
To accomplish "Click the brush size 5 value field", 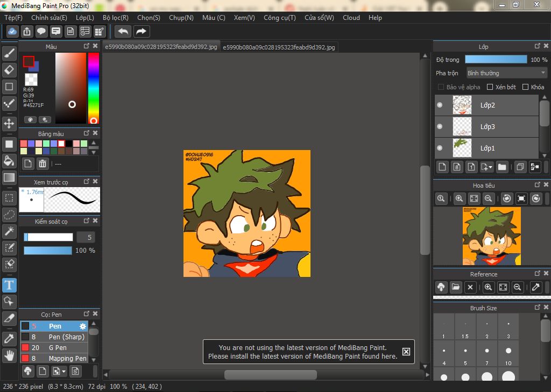I will pyautogui.click(x=86, y=238).
